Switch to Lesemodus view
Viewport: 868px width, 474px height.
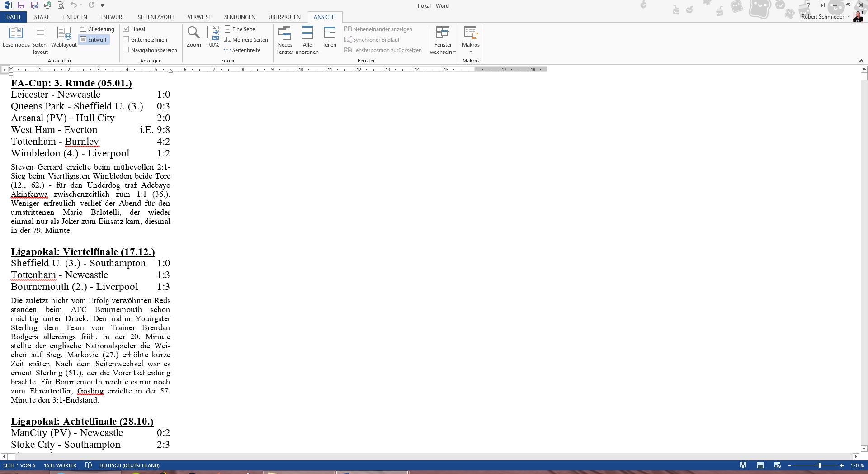point(16,37)
